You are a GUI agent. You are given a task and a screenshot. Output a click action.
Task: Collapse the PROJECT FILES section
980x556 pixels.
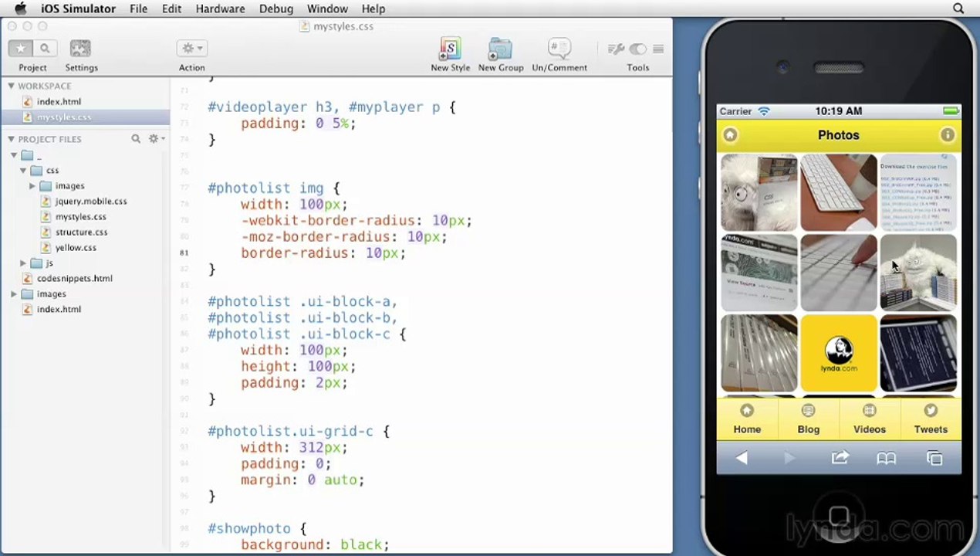click(x=11, y=139)
